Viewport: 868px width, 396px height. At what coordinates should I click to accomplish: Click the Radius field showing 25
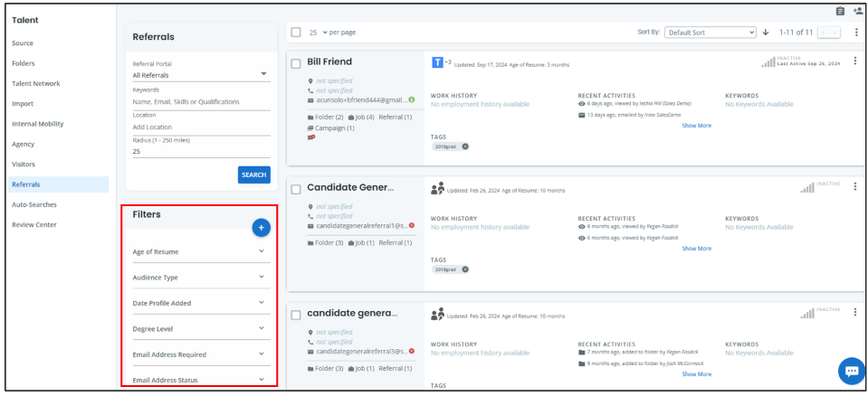[202, 151]
